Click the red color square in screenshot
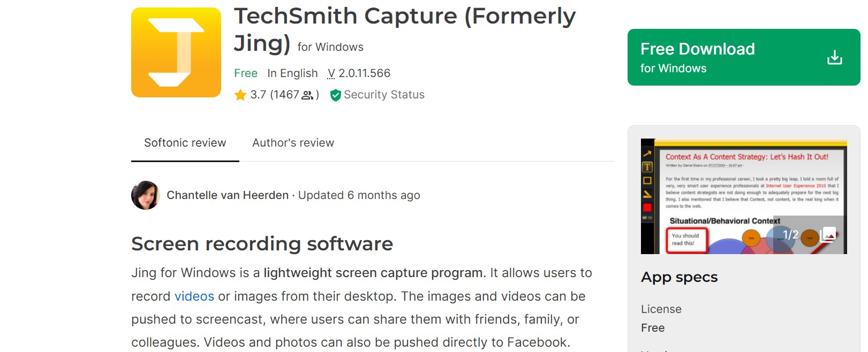 pos(647,207)
